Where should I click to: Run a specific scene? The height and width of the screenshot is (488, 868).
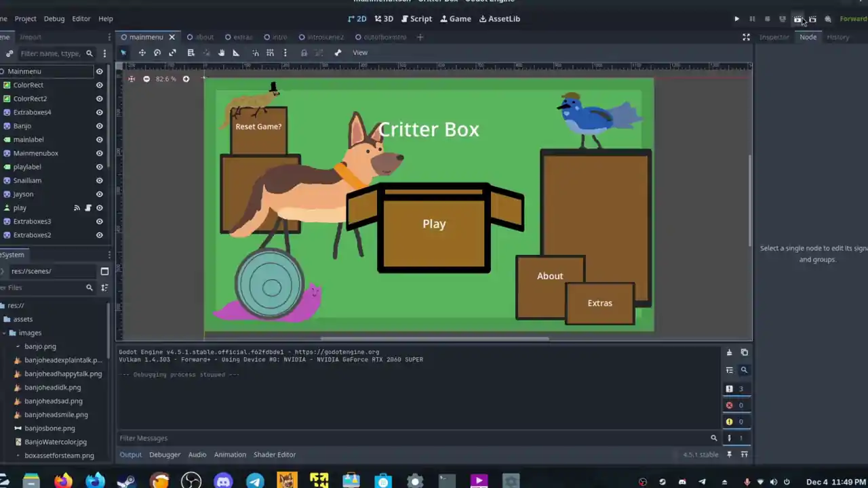(812, 19)
